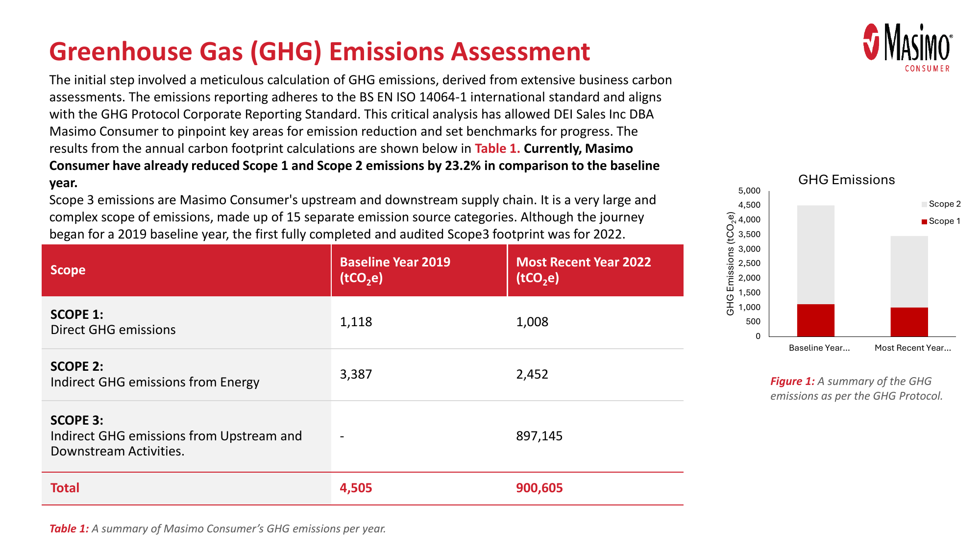
Task: Select the Greenhouse Gas Emissions Assessment title
Action: [319, 51]
